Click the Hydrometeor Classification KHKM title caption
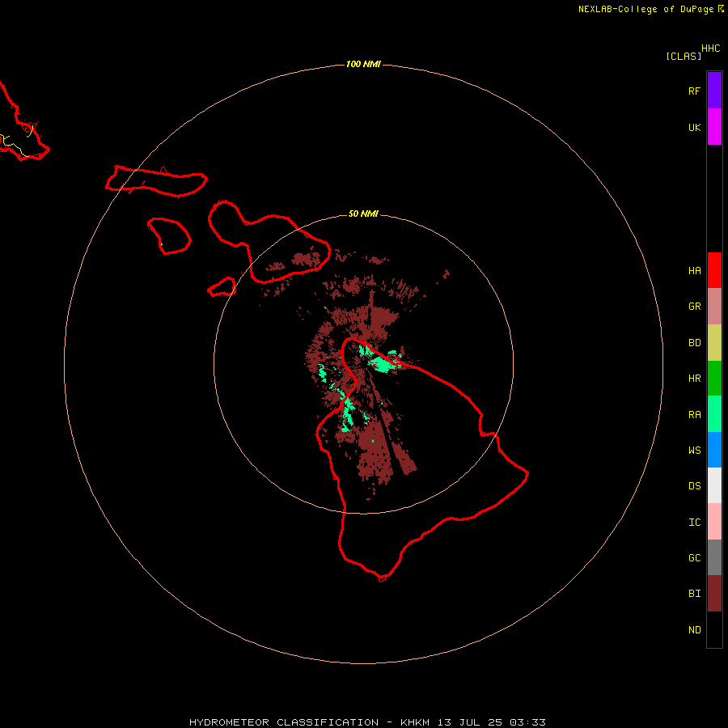The image size is (728, 728). click(367, 722)
